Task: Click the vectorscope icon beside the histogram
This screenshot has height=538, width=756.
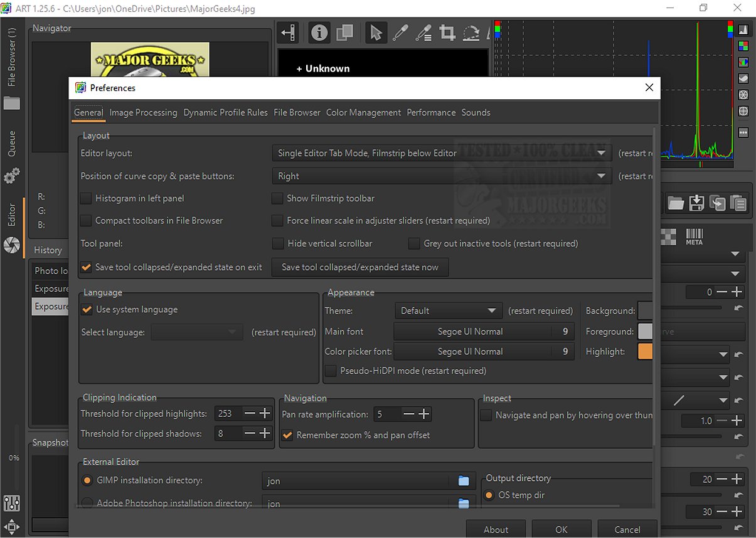Action: pos(743,95)
